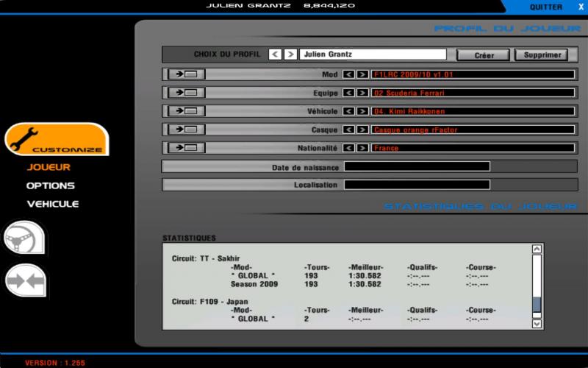Click the profile name field Julien Grantz

[373, 54]
